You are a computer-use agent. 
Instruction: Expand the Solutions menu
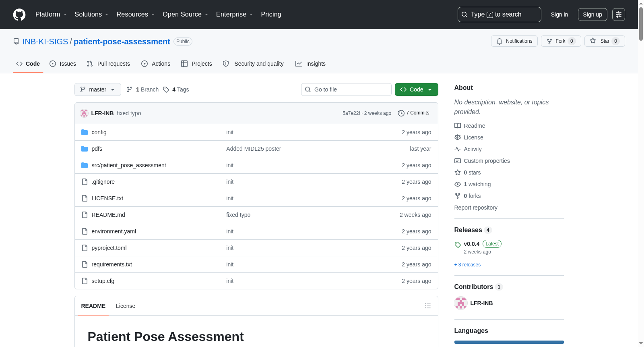pyautogui.click(x=91, y=15)
